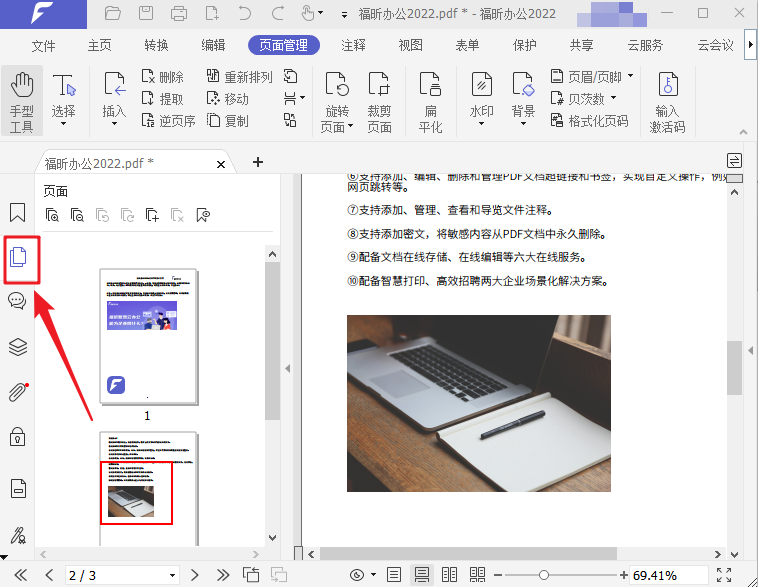This screenshot has width=758, height=587.
Task: Click the insert page icon in pages panel
Action: click(x=152, y=215)
